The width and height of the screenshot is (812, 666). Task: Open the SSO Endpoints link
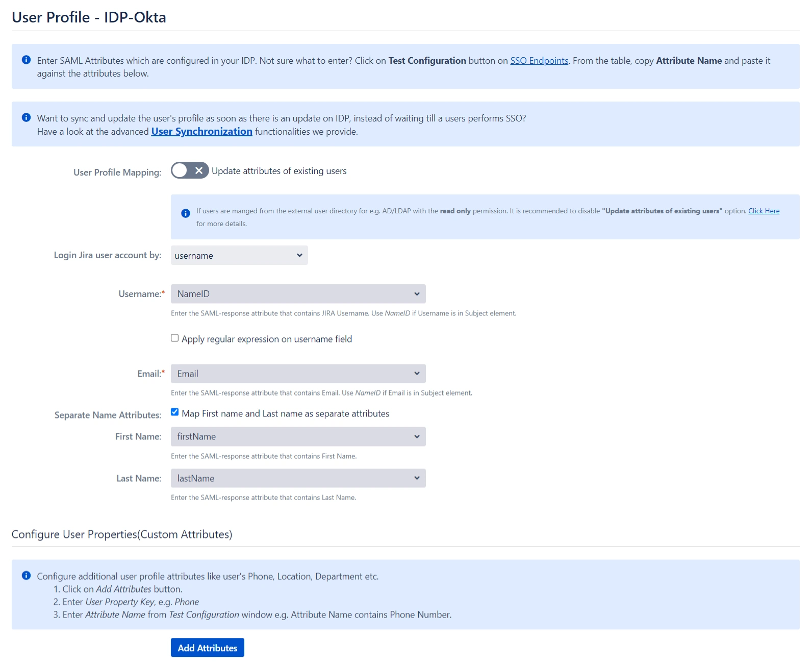coord(539,61)
